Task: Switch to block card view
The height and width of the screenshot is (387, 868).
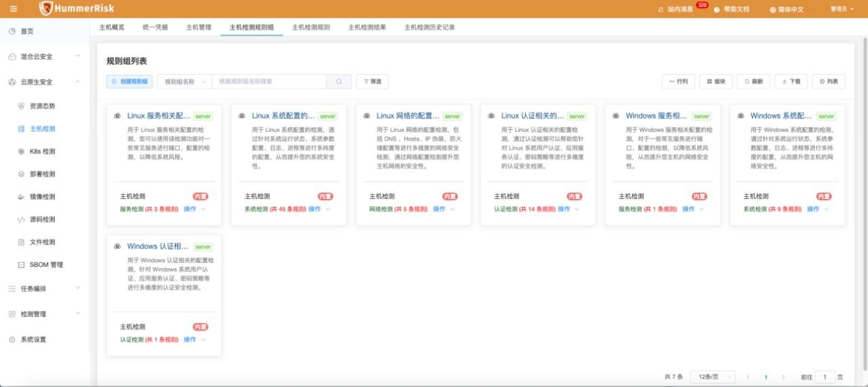Action: (x=715, y=81)
